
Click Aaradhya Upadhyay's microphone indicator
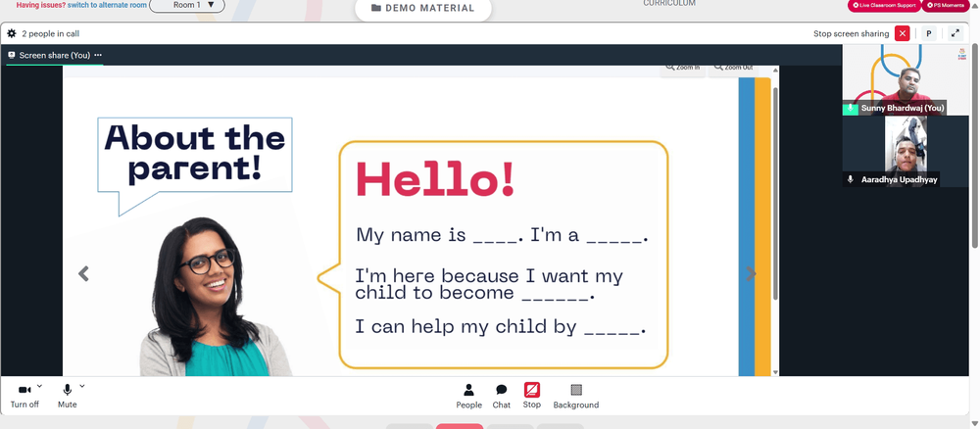coord(850,179)
